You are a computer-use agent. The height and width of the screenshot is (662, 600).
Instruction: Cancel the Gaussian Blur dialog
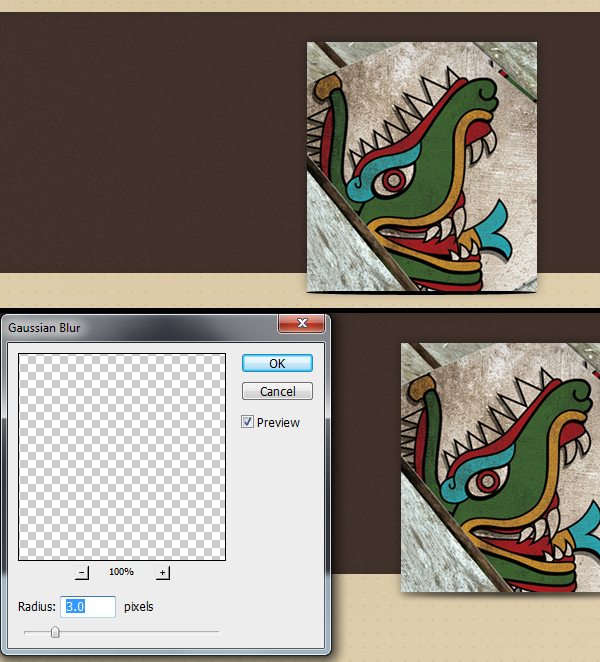pos(277,391)
